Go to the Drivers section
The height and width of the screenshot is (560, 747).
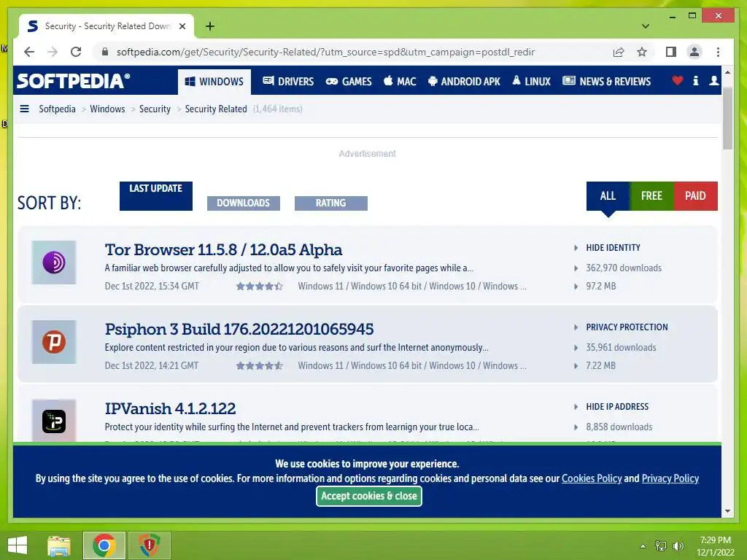pyautogui.click(x=288, y=82)
